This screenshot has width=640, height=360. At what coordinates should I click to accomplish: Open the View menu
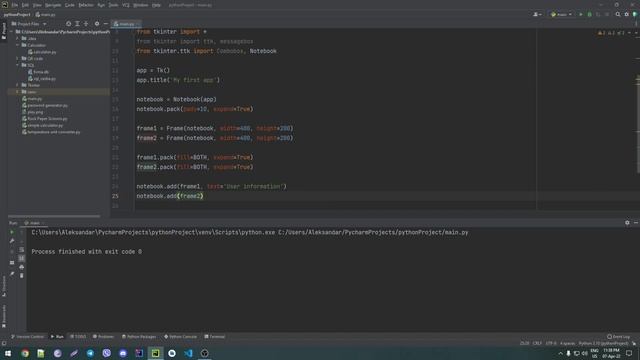pyautogui.click(x=37, y=5)
